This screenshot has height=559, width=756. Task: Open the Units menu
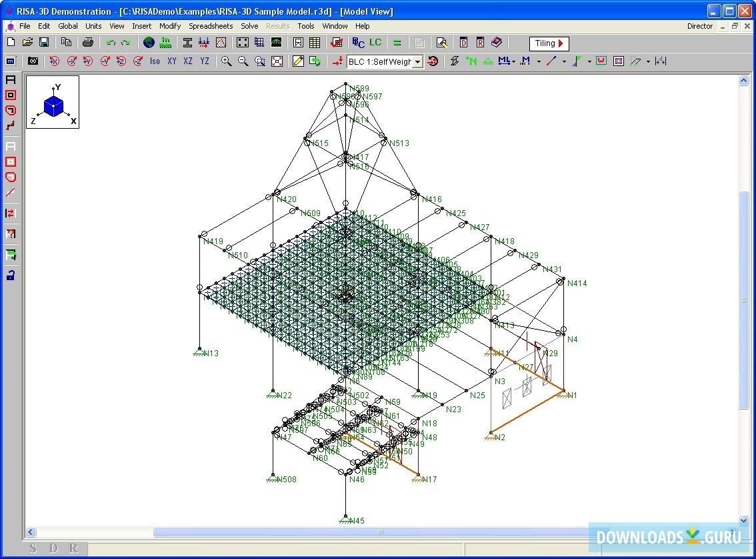pyautogui.click(x=93, y=26)
